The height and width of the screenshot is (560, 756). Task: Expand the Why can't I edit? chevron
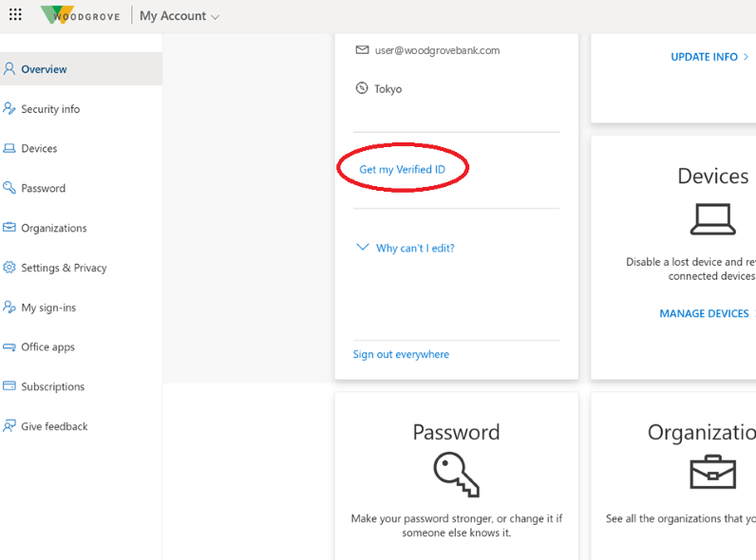pos(363,247)
